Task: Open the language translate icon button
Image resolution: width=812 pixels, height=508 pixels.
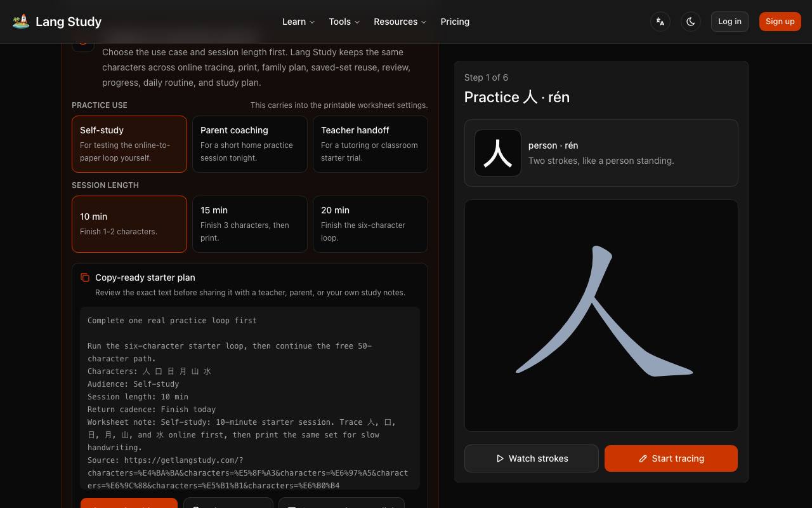Action: [660, 22]
